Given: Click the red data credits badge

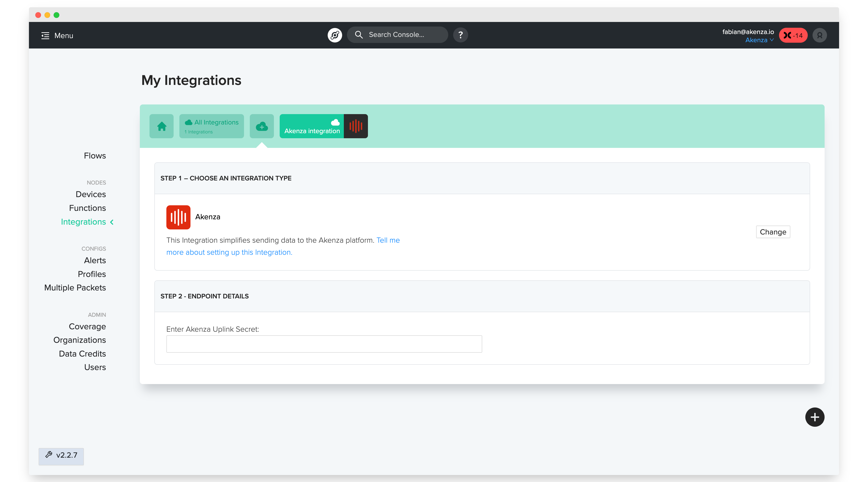Looking at the screenshot, I should click(x=793, y=35).
